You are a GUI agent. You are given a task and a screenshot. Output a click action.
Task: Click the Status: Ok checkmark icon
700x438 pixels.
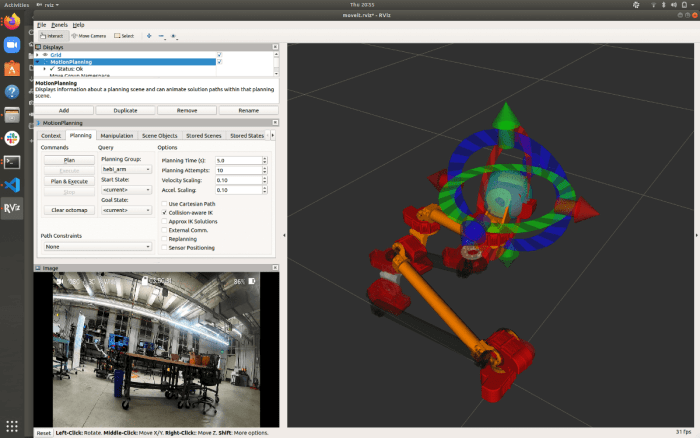coord(52,69)
